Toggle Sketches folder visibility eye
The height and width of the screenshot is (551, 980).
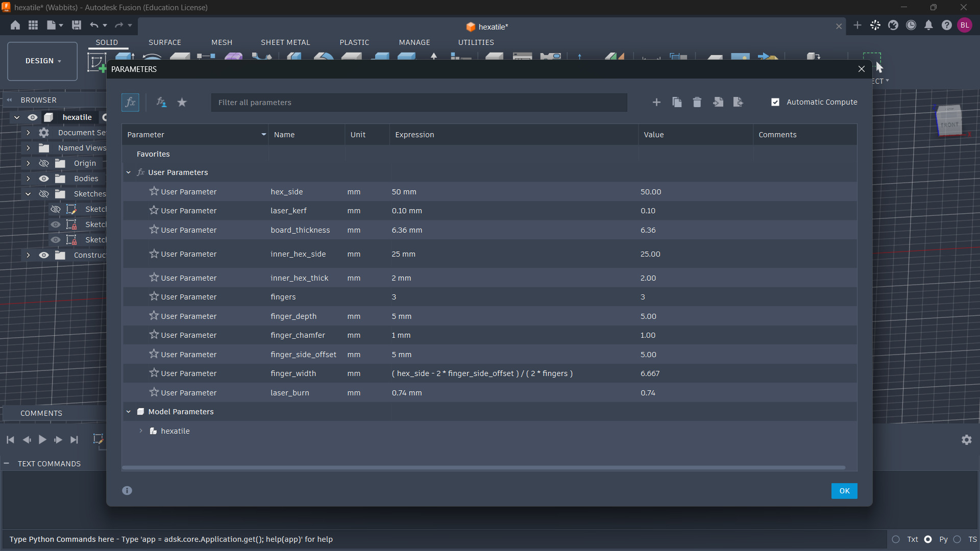click(44, 194)
